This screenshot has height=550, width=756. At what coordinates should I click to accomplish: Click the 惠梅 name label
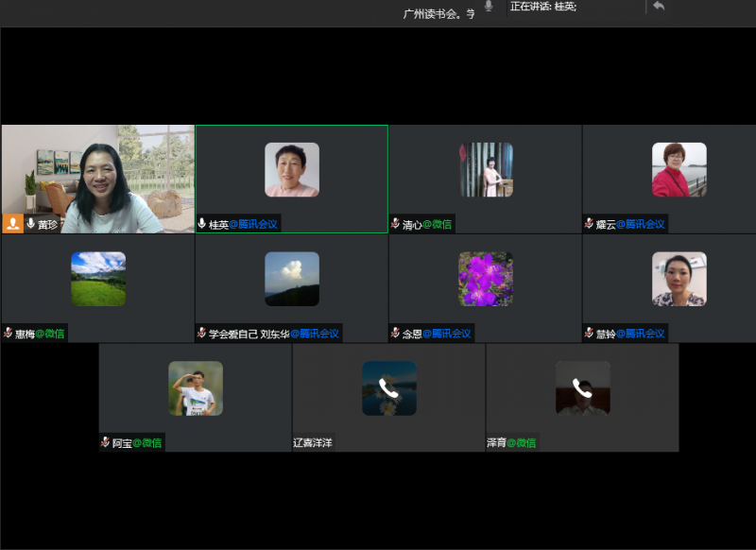(25, 334)
